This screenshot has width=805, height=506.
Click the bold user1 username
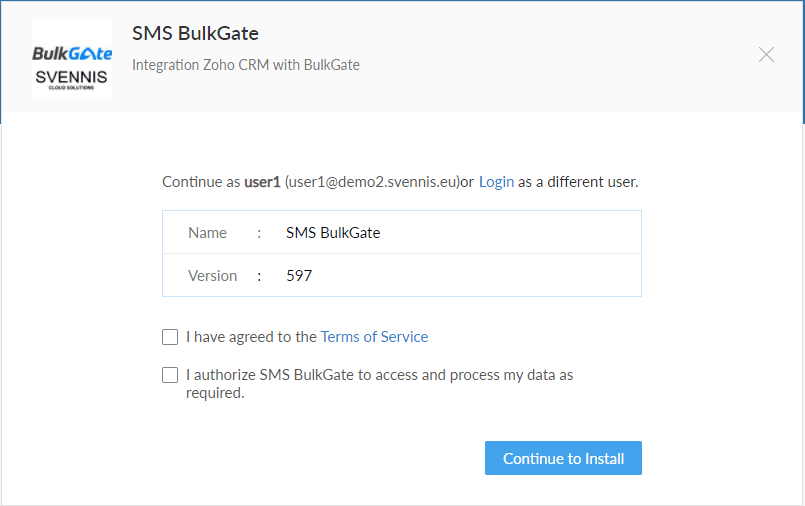[262, 182]
